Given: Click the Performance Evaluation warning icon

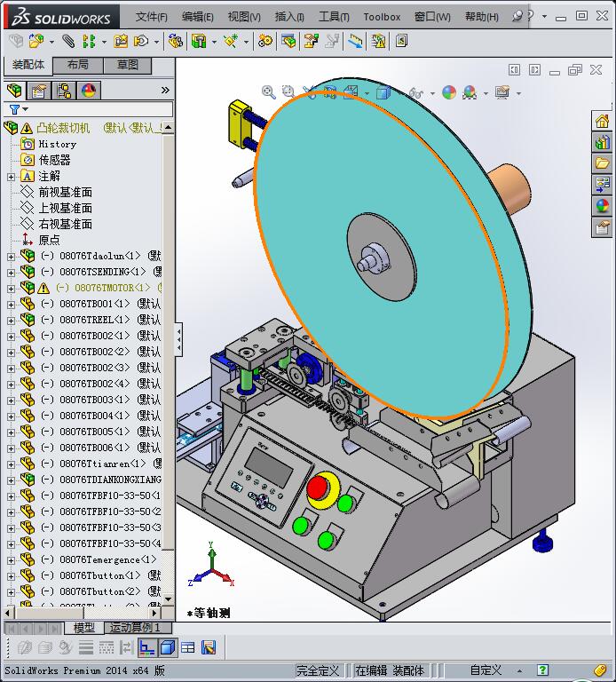Looking at the screenshot, I should (378, 42).
